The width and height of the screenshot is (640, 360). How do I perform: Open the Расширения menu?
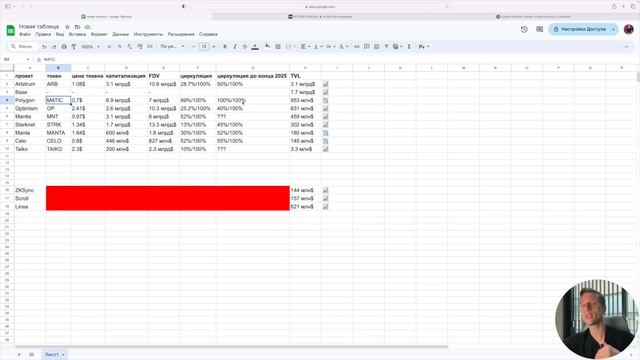tap(181, 34)
